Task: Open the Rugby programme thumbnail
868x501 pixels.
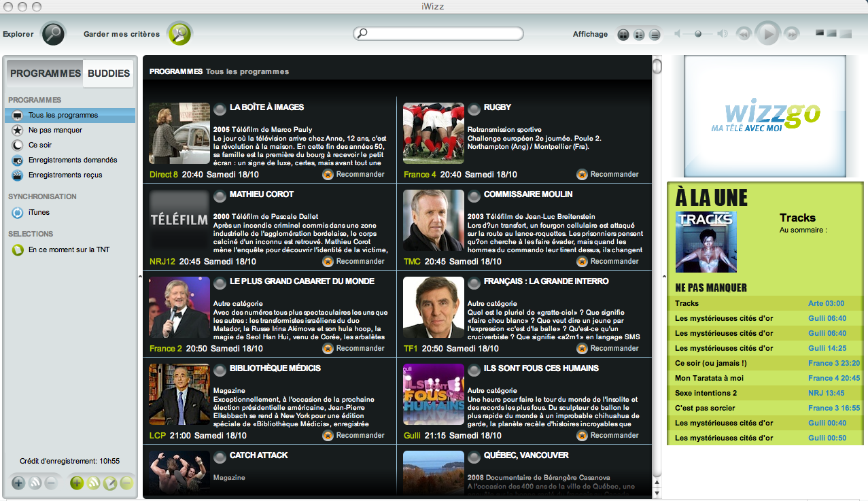Action: point(434,133)
